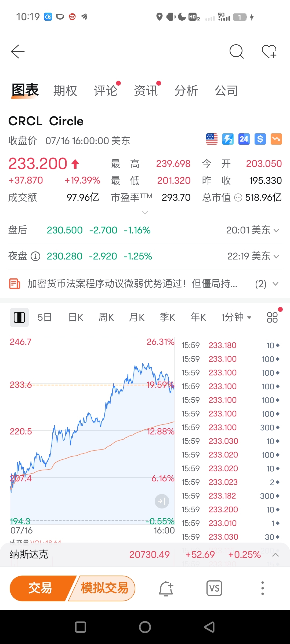The width and height of the screenshot is (290, 644).
Task: Tap the 233.200 closing price
Action: coord(38,163)
